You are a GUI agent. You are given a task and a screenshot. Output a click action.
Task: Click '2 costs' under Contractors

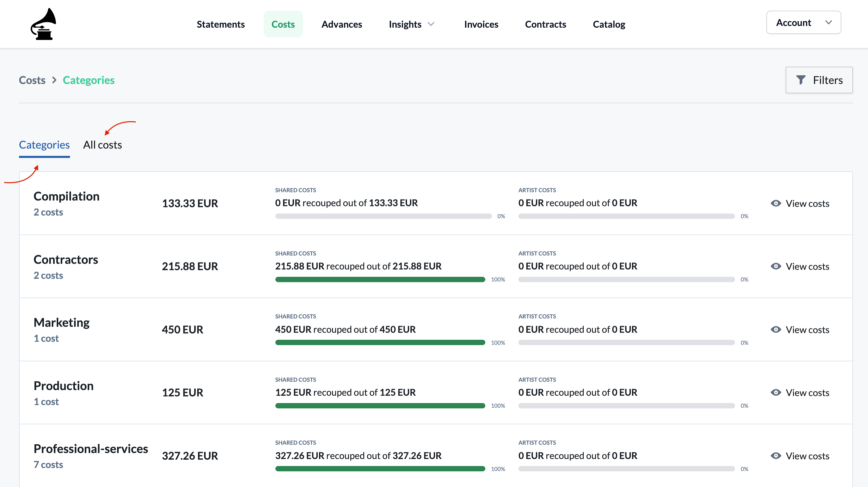pos(48,275)
